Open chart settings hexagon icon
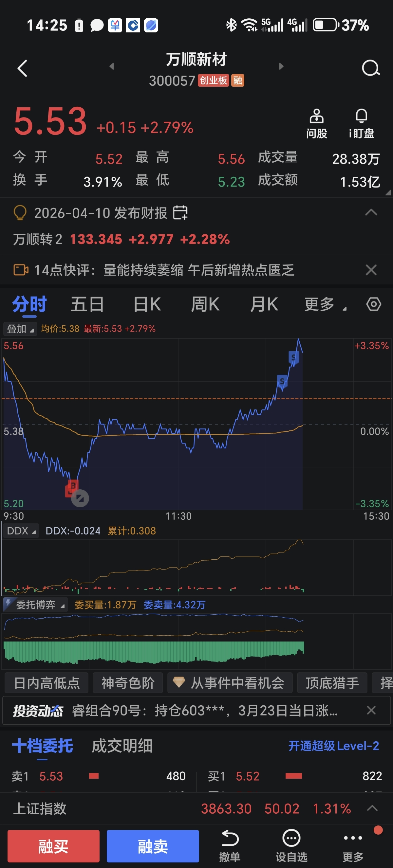393x868 pixels. (x=373, y=304)
